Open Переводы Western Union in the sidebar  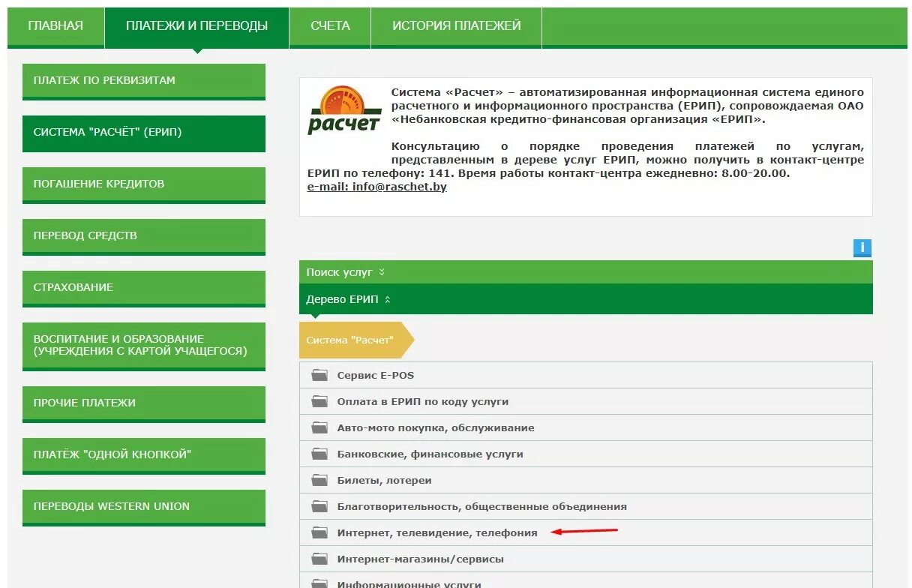(x=144, y=508)
